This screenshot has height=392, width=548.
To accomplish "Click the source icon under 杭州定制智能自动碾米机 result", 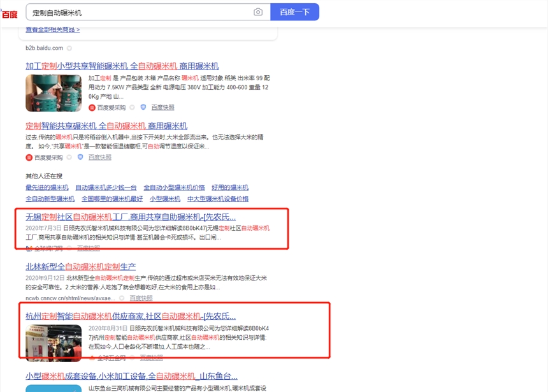I will pos(92,358).
